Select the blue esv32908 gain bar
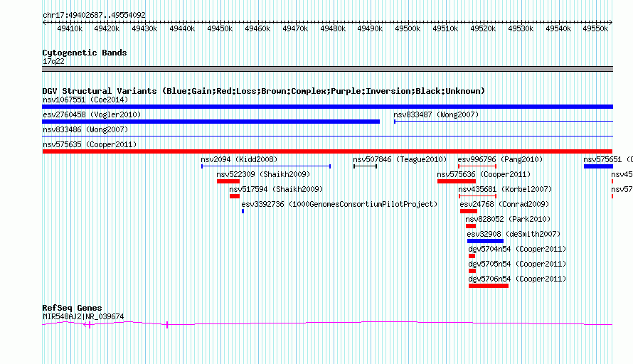Image resolution: width=633 pixels, height=364 pixels. click(485, 241)
